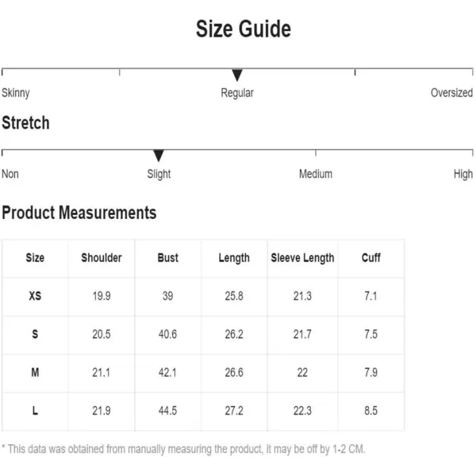Screen dimensions: 476x476
Task: Click the Size Guide heading
Action: 244,29
